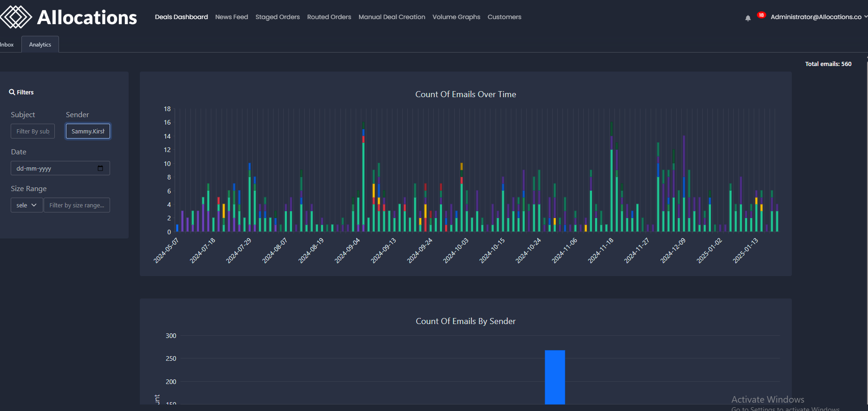Click the 2024-11-18 axis date label
The width and height of the screenshot is (868, 411).
click(x=600, y=251)
